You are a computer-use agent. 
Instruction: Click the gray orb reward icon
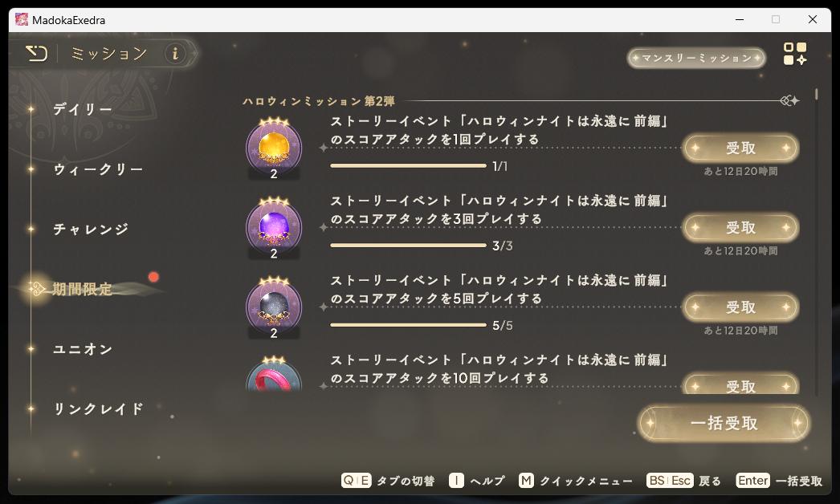274,307
